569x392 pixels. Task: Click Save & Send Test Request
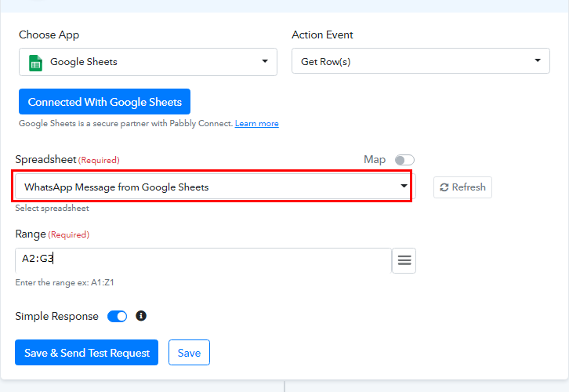87,353
